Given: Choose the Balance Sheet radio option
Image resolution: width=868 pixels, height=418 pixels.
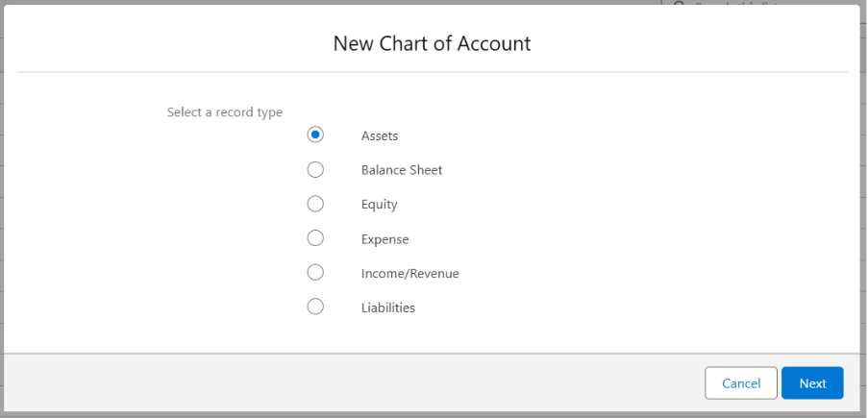Looking at the screenshot, I should coord(315,170).
